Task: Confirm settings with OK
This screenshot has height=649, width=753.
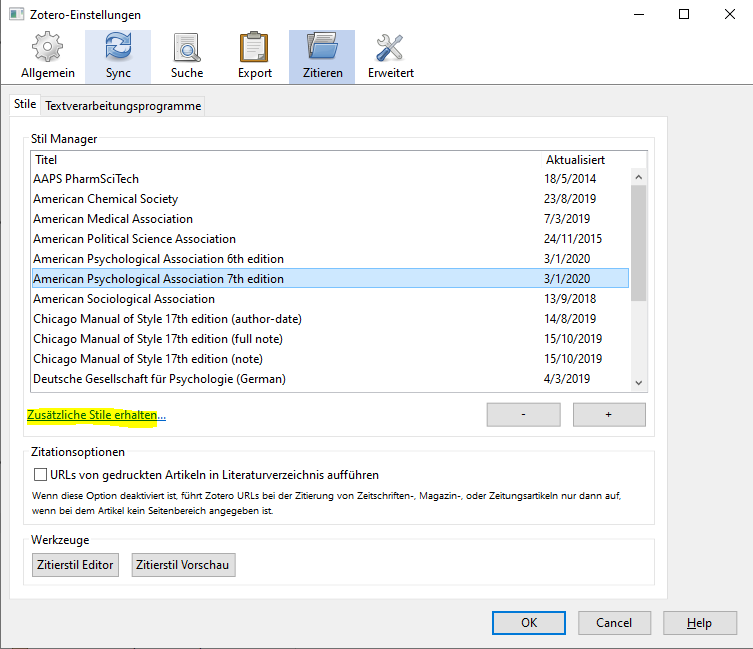Action: 529,623
